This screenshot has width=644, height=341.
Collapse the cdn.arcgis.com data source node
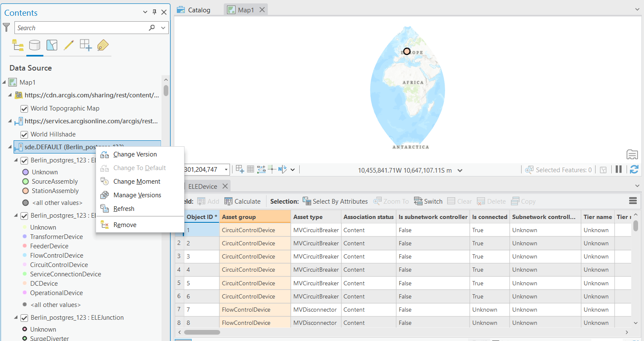click(10, 95)
